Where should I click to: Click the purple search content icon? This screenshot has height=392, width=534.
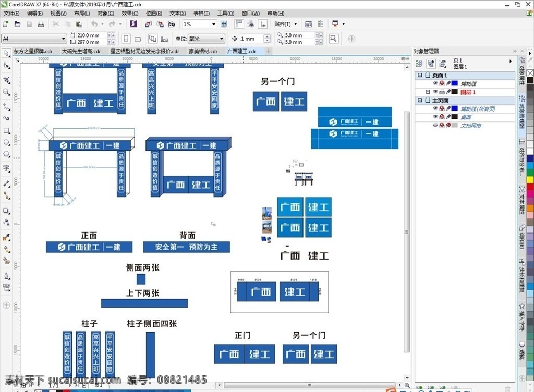[133, 24]
